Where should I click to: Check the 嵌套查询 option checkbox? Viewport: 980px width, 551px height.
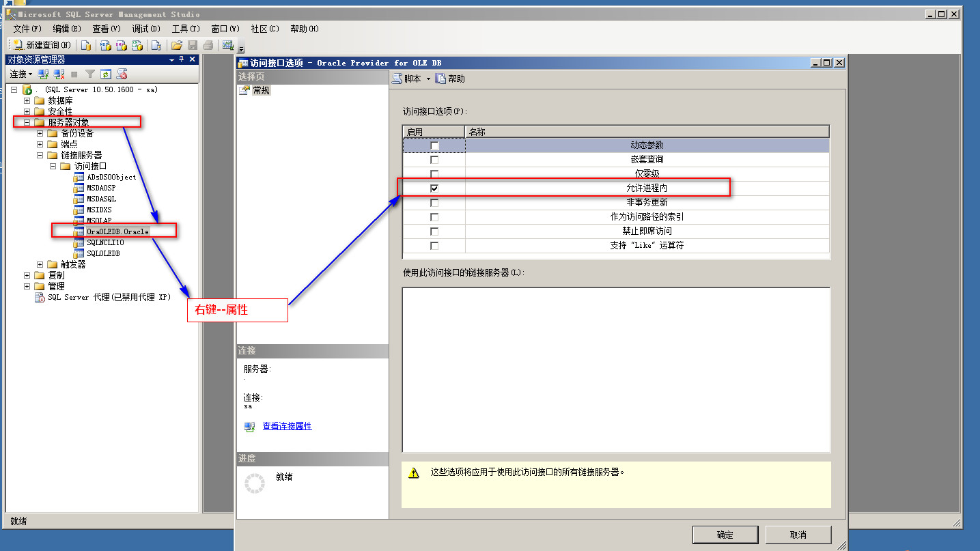point(434,160)
